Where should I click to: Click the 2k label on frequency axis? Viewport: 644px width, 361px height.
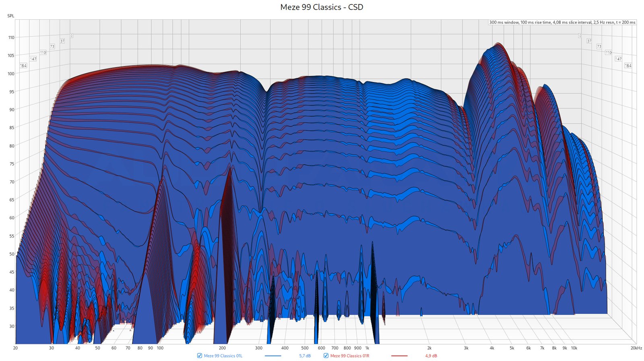tap(429, 348)
